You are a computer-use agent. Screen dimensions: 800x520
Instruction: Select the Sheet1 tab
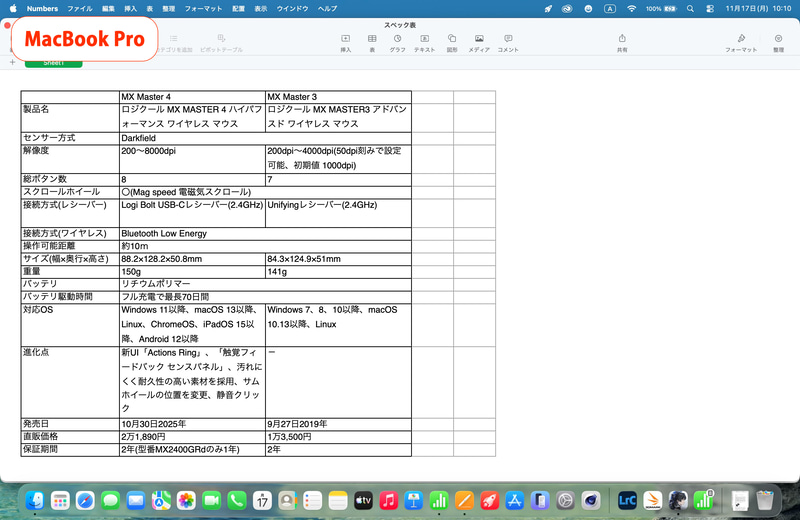coord(54,63)
